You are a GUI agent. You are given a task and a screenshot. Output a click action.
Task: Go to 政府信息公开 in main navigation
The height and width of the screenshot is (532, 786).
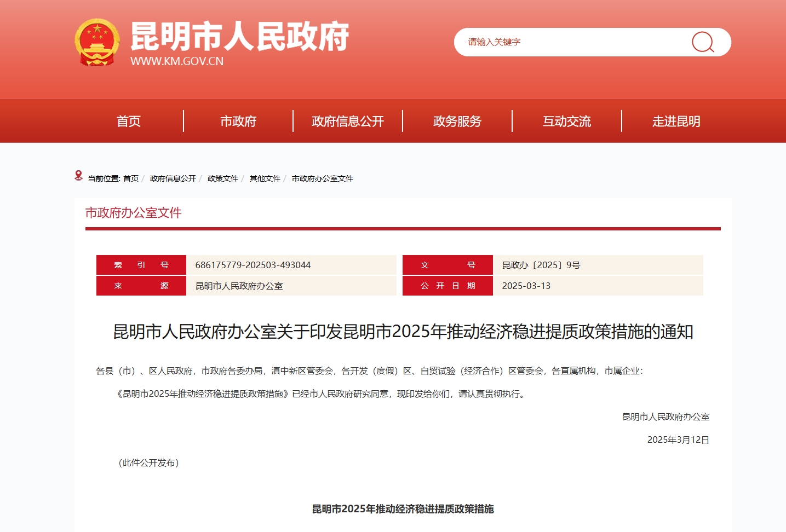[x=348, y=121]
